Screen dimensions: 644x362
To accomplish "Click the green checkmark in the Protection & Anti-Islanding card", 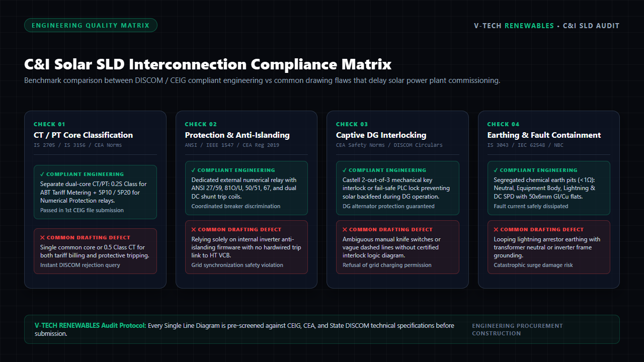I will click(x=194, y=170).
